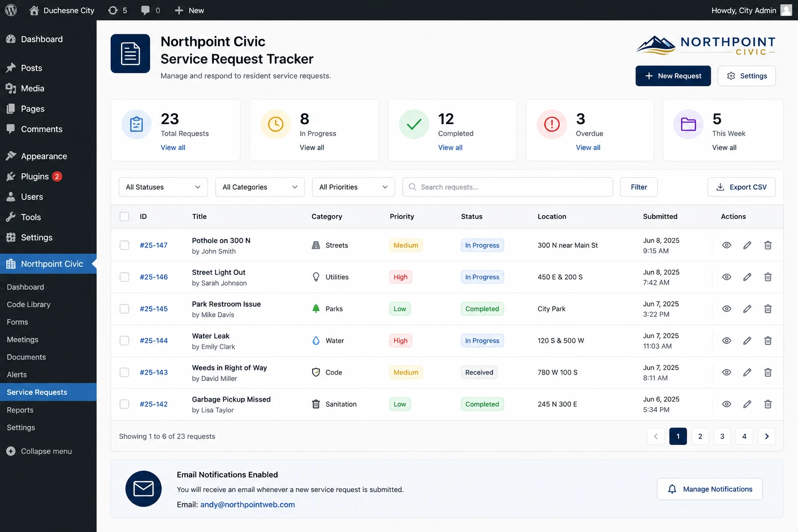Image resolution: width=798 pixels, height=532 pixels.
Task: Open the All Categories dropdown
Action: [260, 187]
